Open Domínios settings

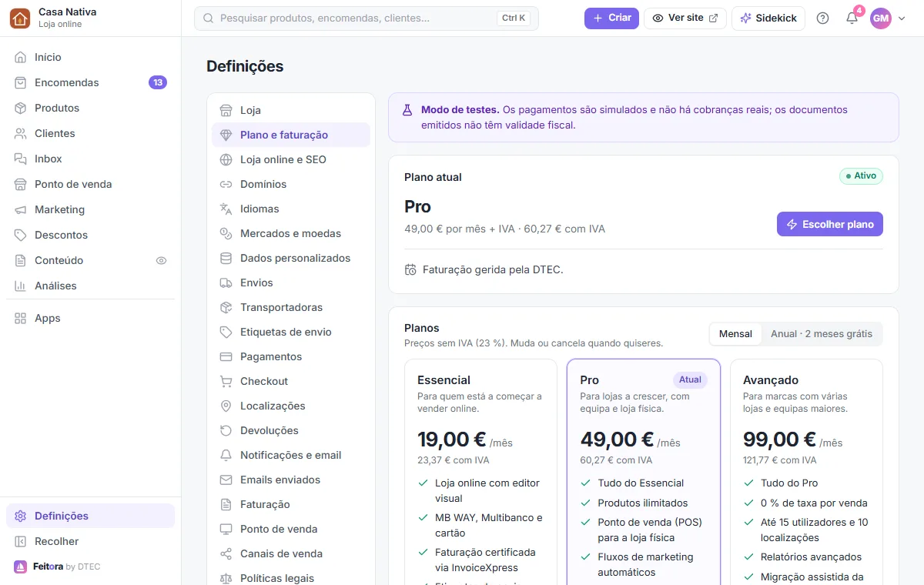[x=291, y=184]
